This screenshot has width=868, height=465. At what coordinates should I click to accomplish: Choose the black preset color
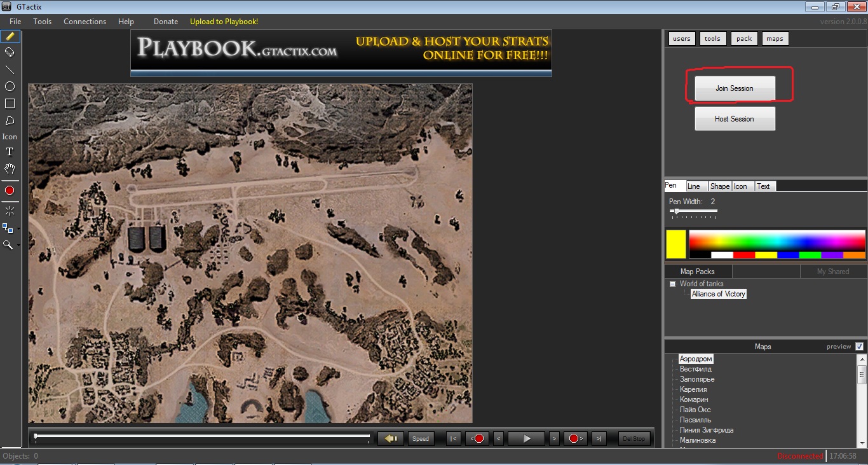click(x=700, y=255)
